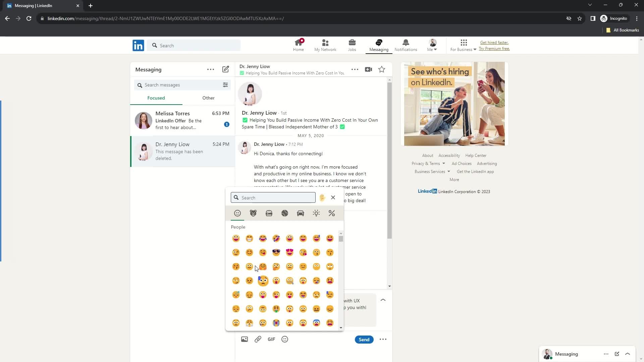Click the conversation scrollbar thumb

point(389,160)
